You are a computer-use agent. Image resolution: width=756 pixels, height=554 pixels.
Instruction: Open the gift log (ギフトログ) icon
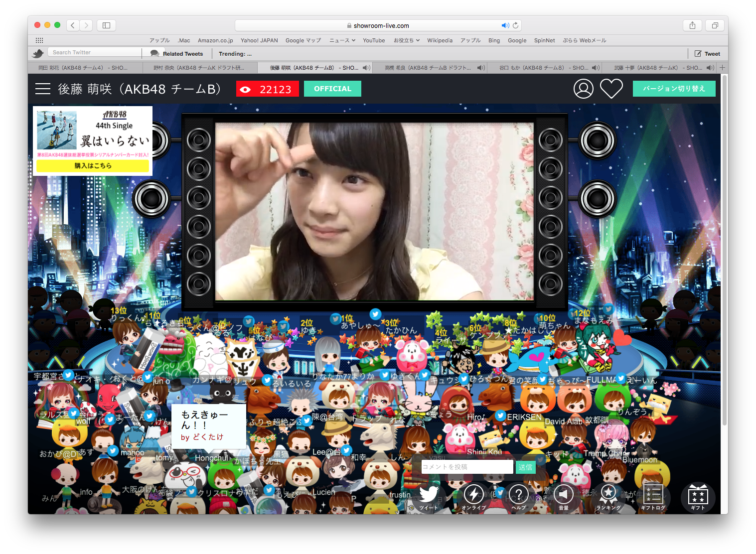(x=653, y=497)
